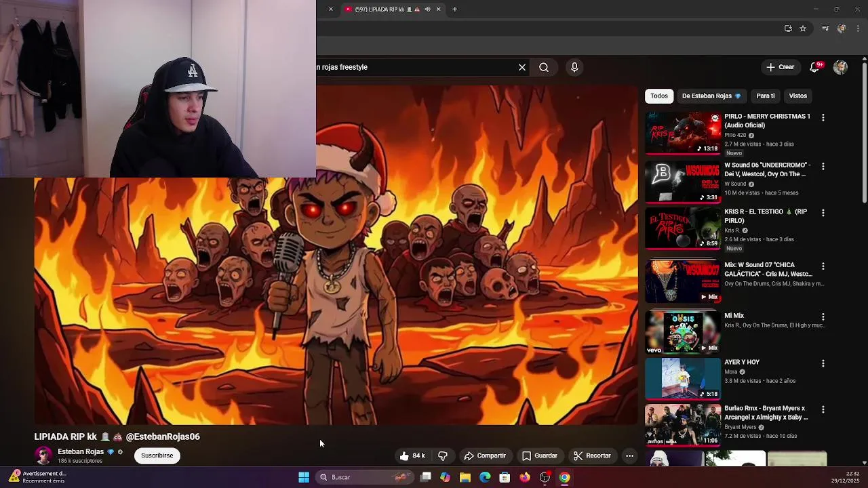Open Microsoft Store from taskbar
The image size is (868, 488).
point(505,477)
